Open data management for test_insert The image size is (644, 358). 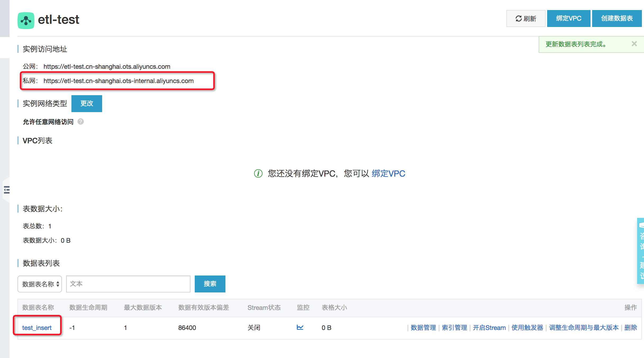(423, 328)
